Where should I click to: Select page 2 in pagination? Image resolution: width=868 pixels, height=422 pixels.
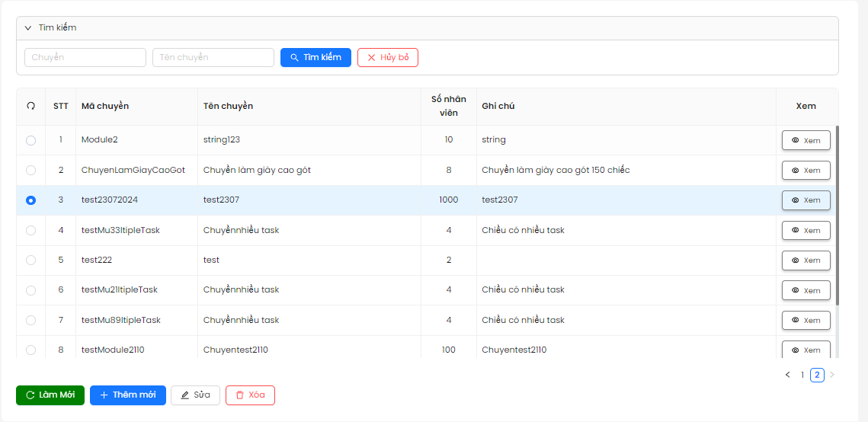pyautogui.click(x=817, y=375)
